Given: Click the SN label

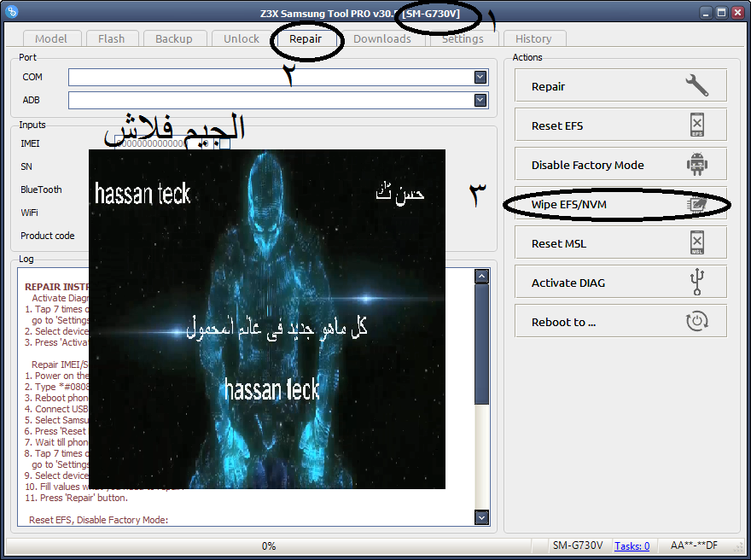Looking at the screenshot, I should (26, 166).
